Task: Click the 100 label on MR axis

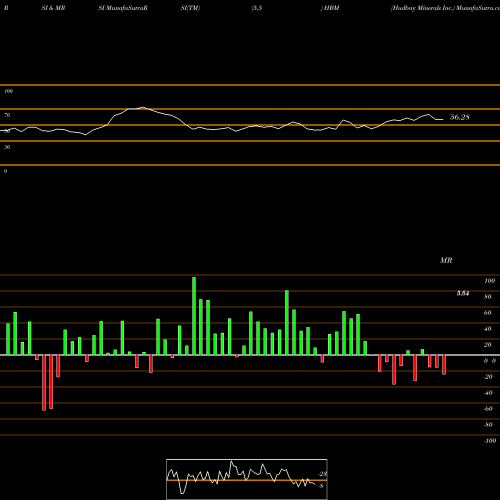Action: pos(489,281)
